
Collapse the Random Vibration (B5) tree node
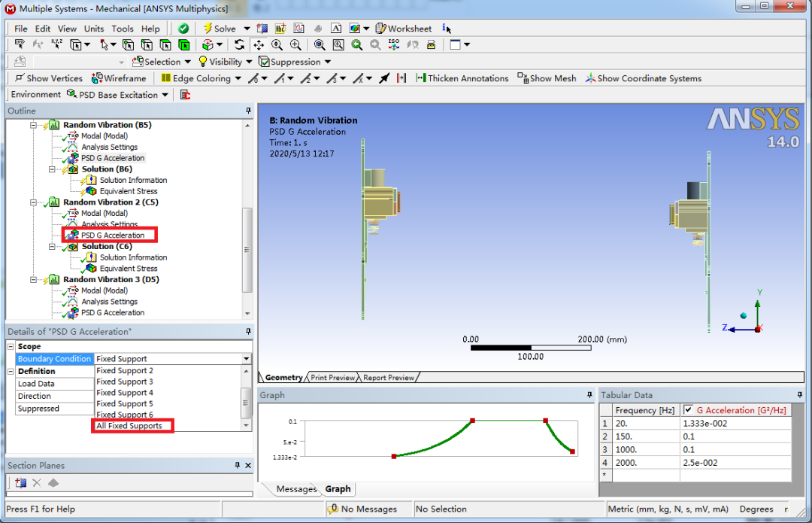point(33,125)
